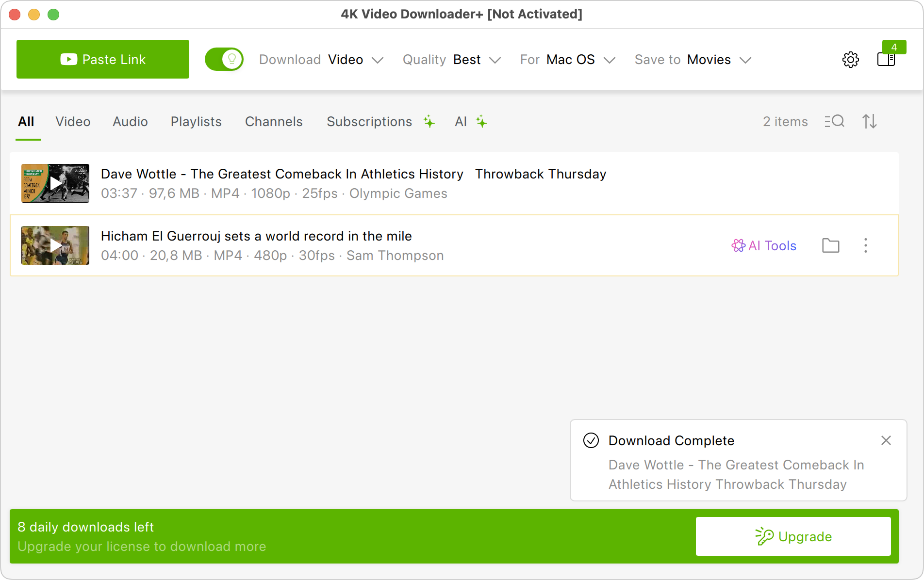Click the sparkle icon beside Subscriptions

[x=429, y=121]
